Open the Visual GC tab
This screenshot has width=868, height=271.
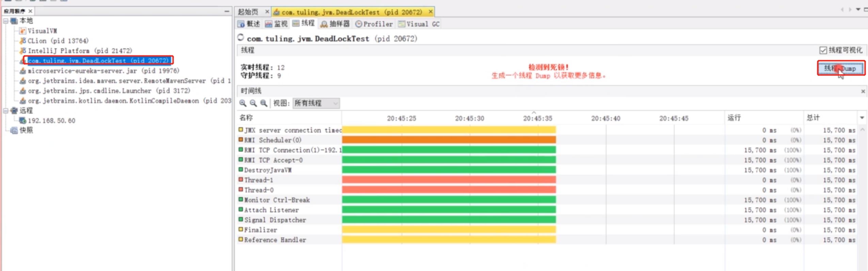[419, 24]
